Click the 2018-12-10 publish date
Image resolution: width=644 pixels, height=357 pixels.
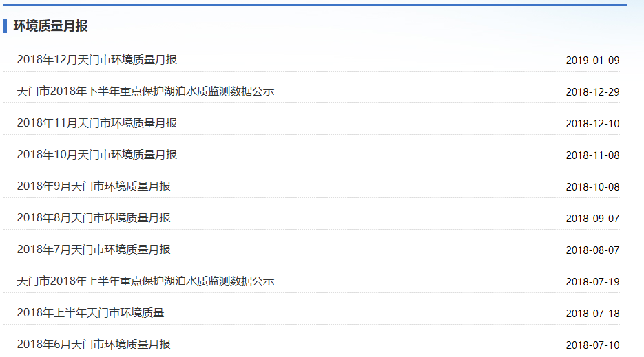tap(592, 124)
